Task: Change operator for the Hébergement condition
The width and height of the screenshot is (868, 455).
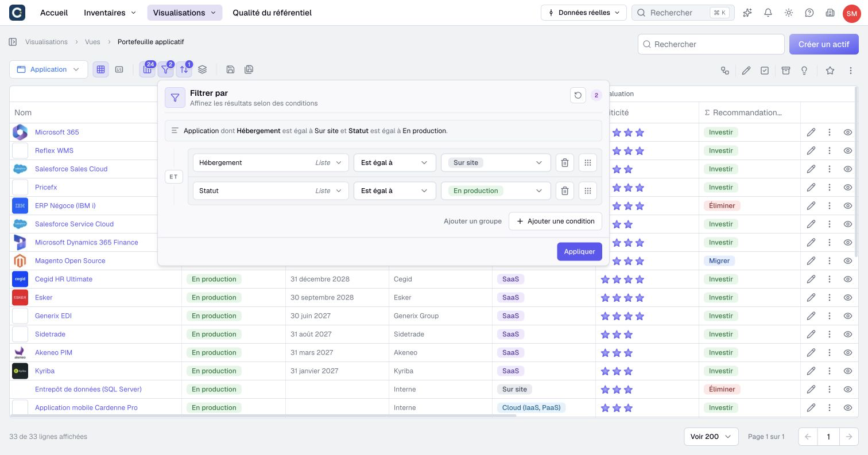Action: click(395, 162)
